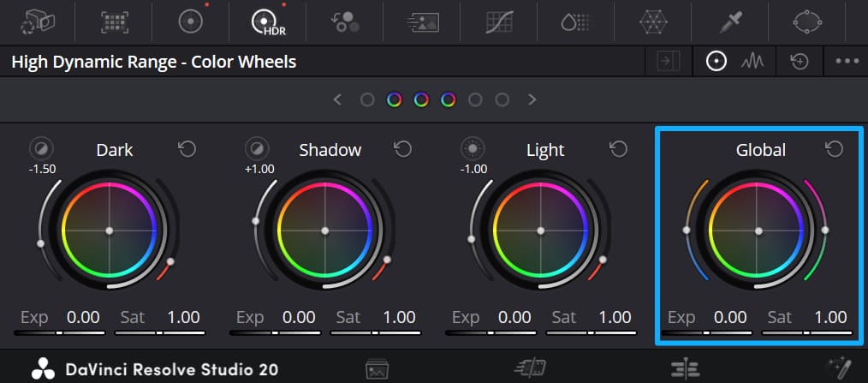Select the second colored zone dot
This screenshot has height=383, width=868.
point(394,99)
